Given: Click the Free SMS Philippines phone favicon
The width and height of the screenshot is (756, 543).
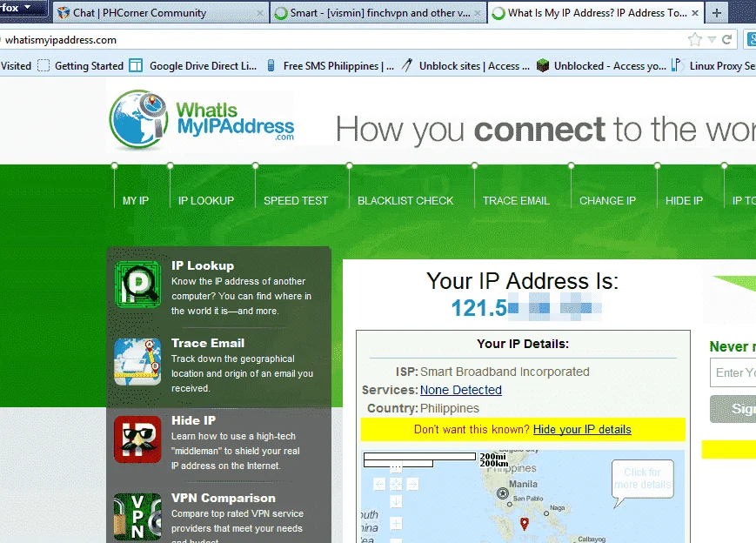Looking at the screenshot, I should [271, 65].
